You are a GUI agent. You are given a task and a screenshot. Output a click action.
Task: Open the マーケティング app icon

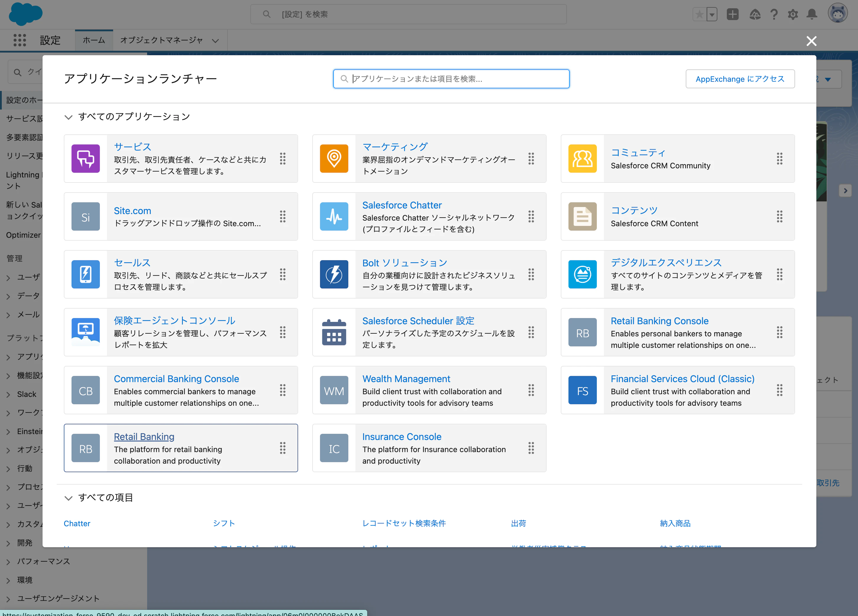tap(334, 159)
